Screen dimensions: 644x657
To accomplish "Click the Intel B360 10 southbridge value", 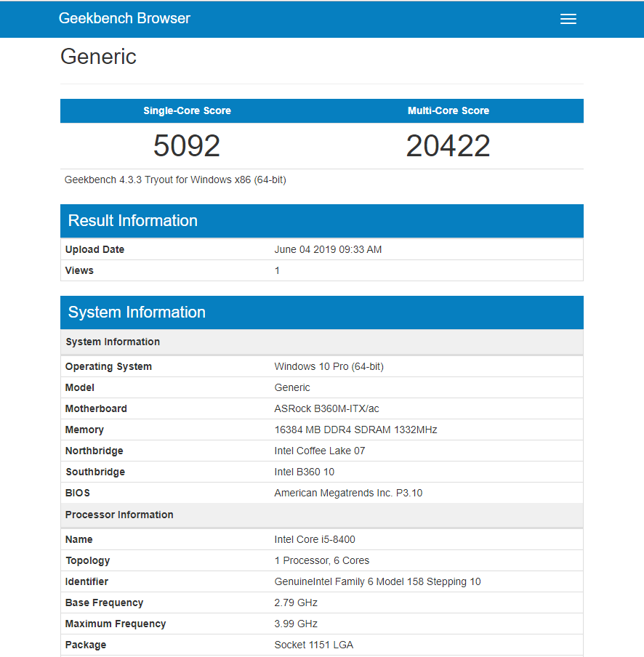I will click(305, 472).
